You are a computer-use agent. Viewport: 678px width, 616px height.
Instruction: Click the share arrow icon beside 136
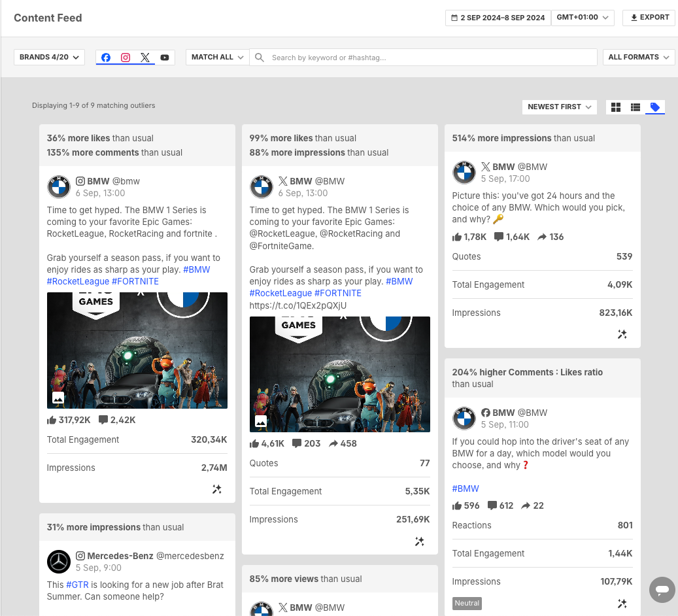(x=542, y=237)
